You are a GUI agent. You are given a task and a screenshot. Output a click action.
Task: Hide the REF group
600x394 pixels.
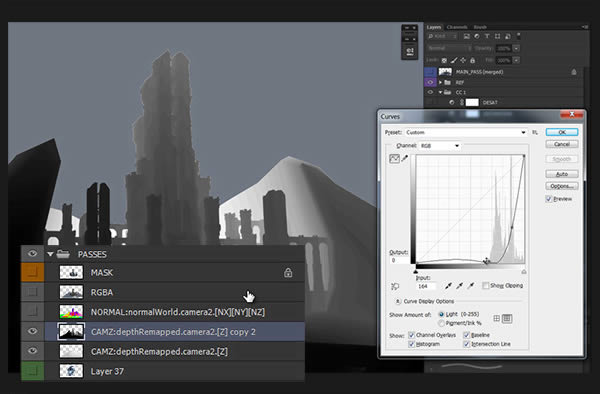pos(430,82)
